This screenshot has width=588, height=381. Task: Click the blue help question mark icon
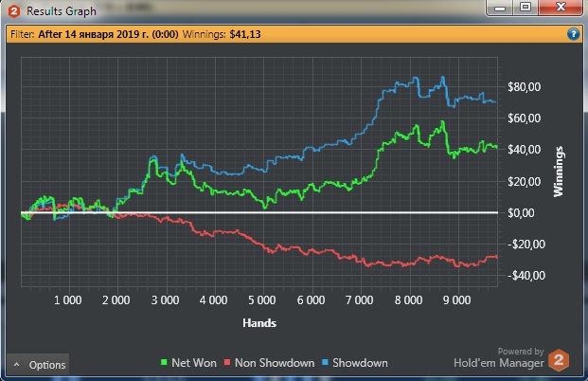coord(573,34)
